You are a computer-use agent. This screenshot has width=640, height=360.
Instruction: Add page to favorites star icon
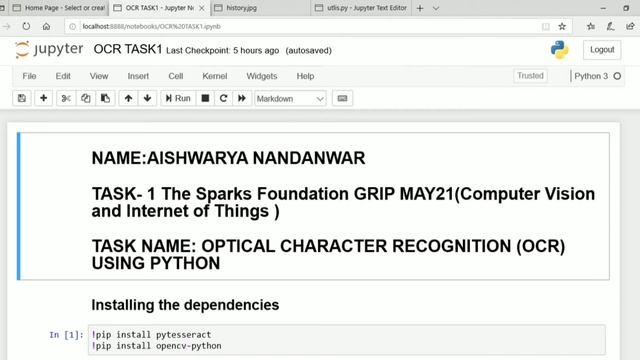(x=562, y=27)
